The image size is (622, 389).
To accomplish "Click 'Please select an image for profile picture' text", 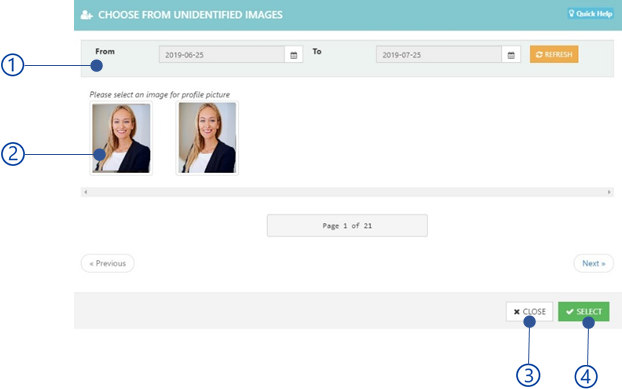I will click(159, 94).
